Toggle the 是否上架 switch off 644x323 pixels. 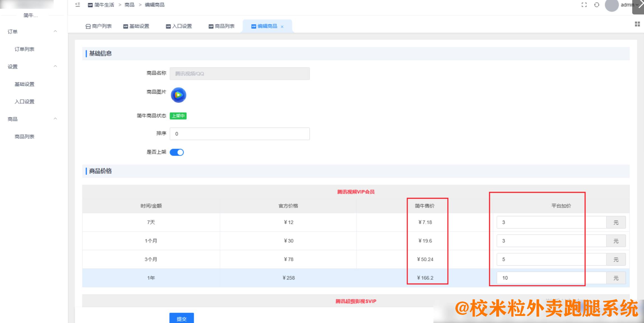(x=177, y=152)
